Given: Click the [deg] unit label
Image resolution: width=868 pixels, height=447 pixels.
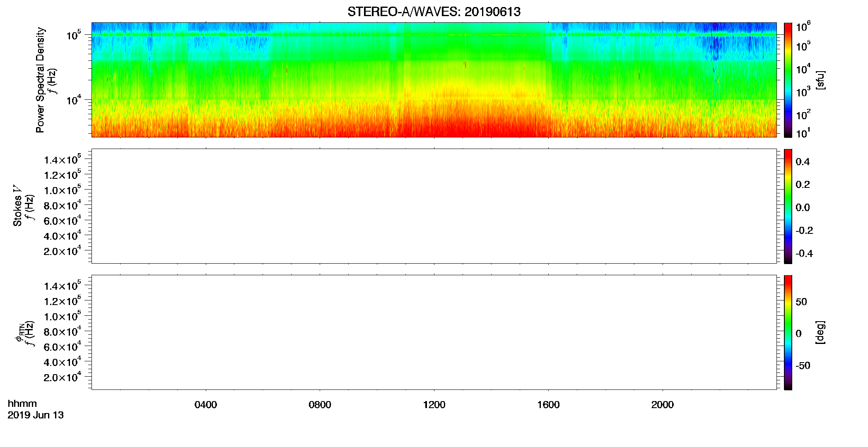Looking at the screenshot, I should pyautogui.click(x=821, y=332).
